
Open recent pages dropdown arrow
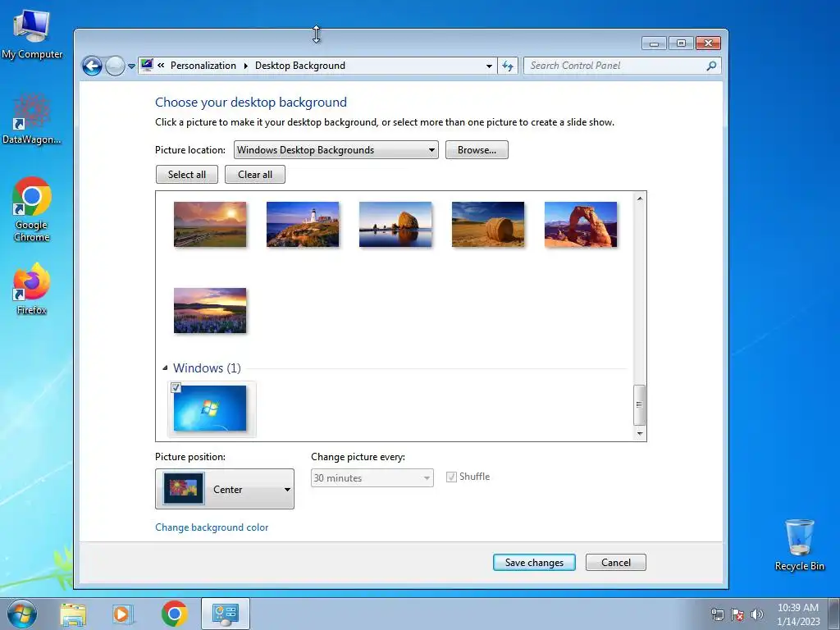tap(131, 66)
